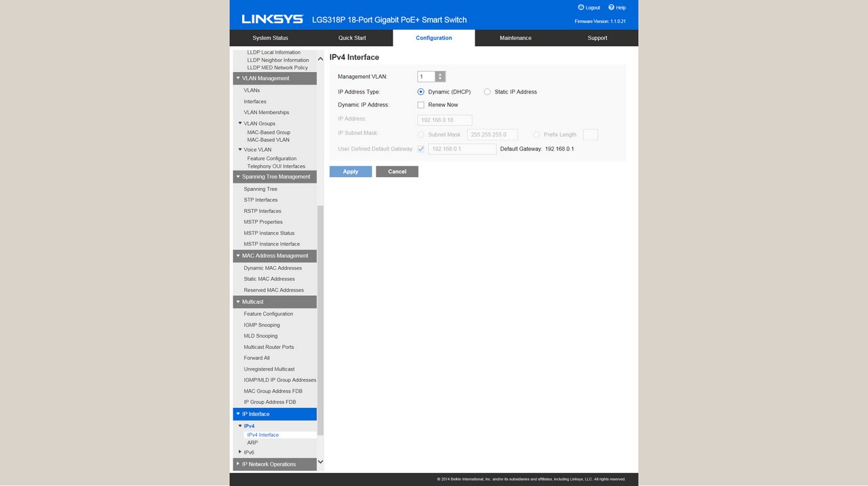Open the System Status tab
The image size is (868, 486).
pyautogui.click(x=271, y=38)
